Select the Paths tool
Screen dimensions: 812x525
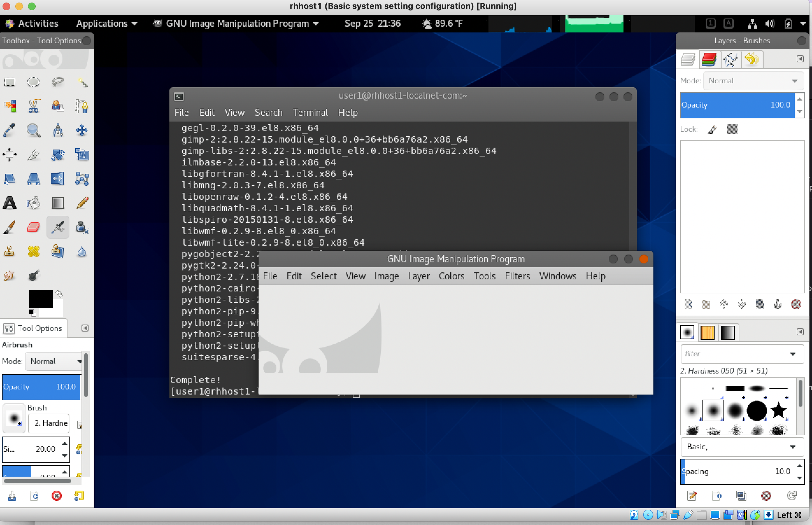click(82, 106)
